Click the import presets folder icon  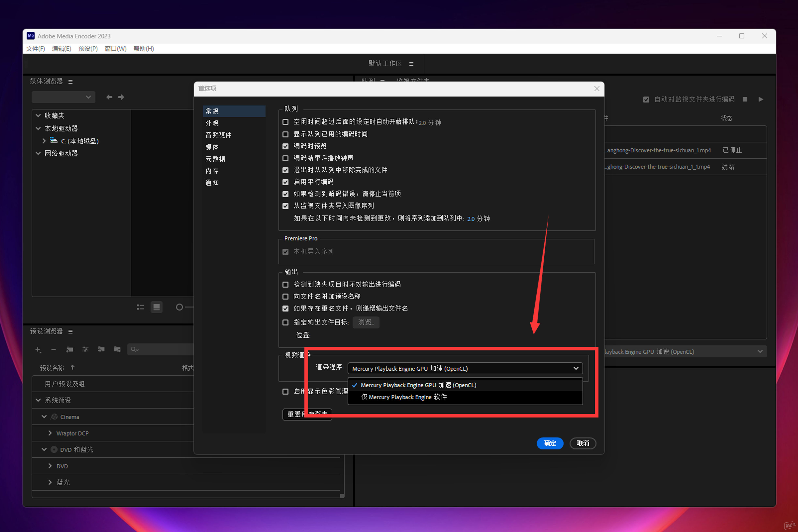coord(101,350)
